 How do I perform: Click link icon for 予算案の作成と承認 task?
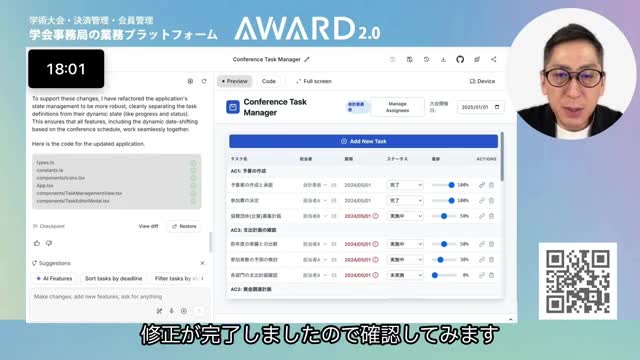click(x=482, y=185)
